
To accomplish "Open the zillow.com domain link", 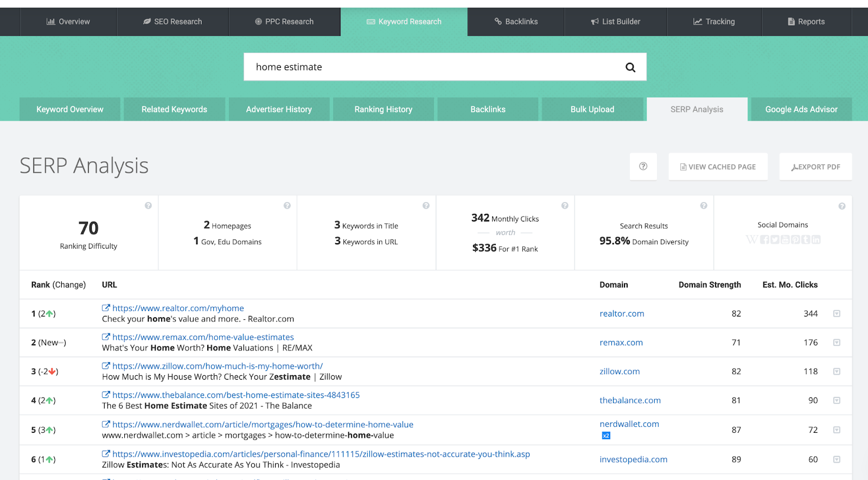I will pos(620,371).
